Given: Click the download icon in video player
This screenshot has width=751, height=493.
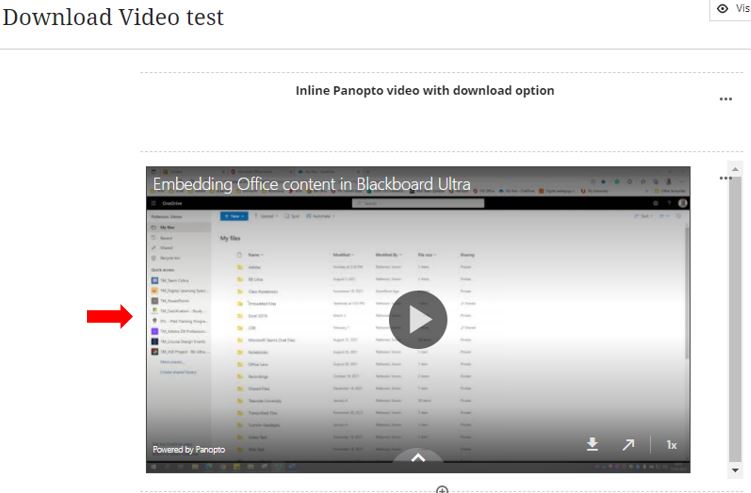Looking at the screenshot, I should 592,444.
